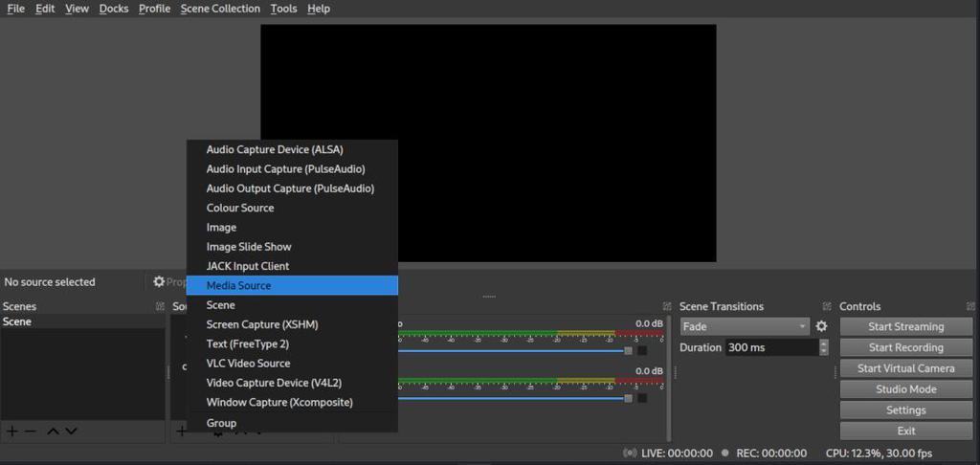
Task: Click the Start Recording button
Action: point(905,347)
